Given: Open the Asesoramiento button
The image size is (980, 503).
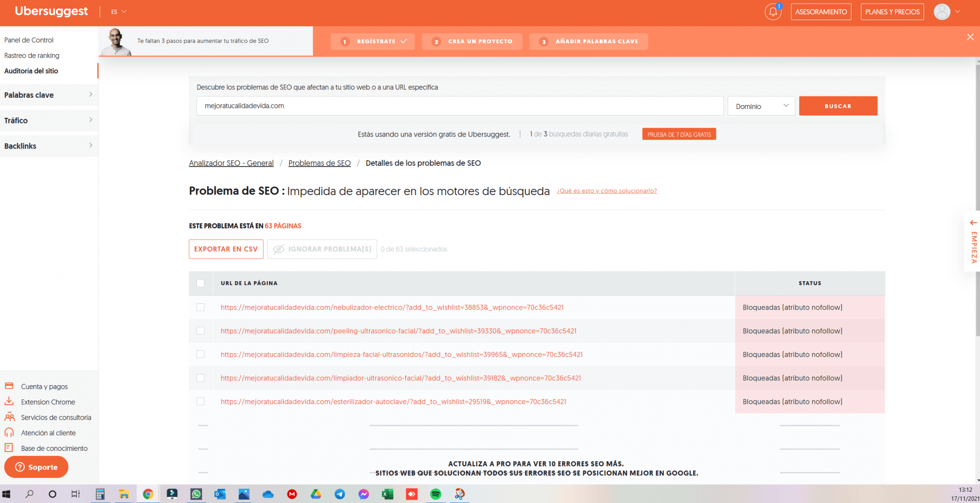Looking at the screenshot, I should coord(821,12).
